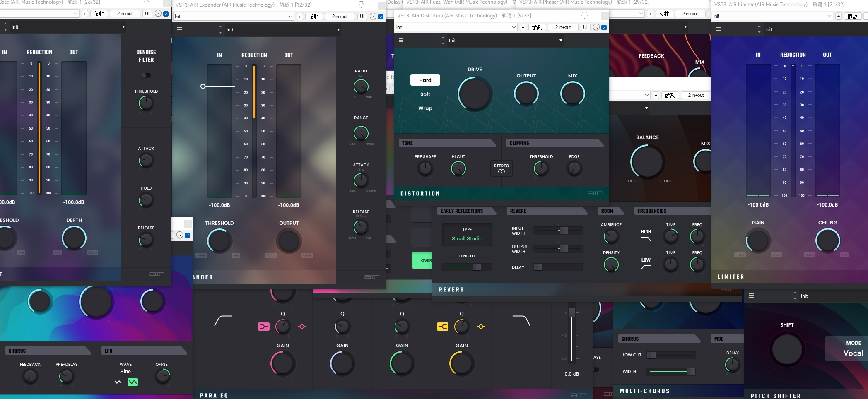
Task: Click Para EQ output fader handle
Action: coord(572,312)
